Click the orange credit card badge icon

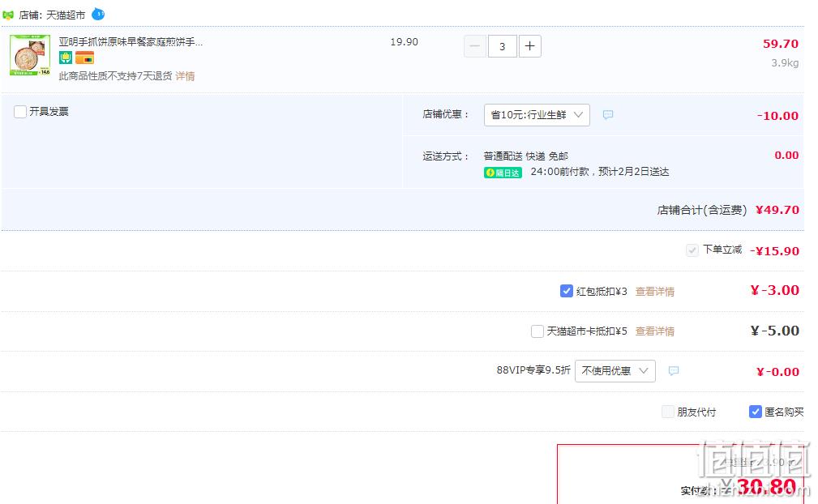coord(84,58)
